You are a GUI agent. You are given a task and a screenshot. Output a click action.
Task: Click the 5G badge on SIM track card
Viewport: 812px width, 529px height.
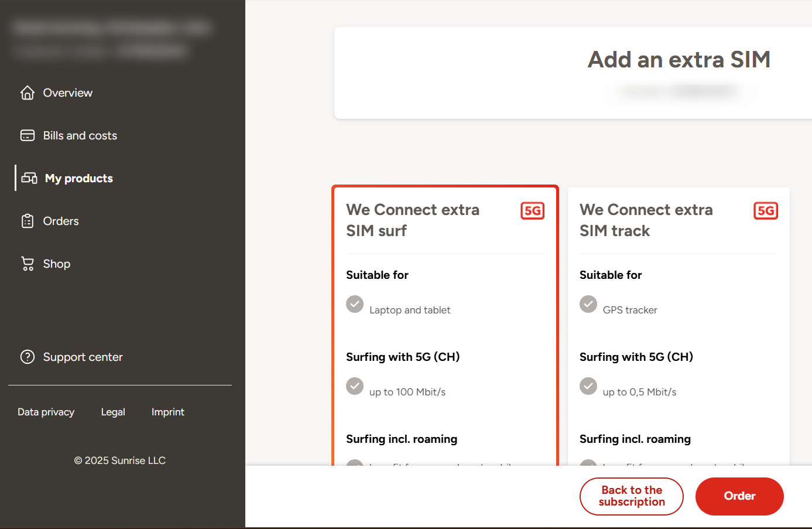tap(766, 211)
